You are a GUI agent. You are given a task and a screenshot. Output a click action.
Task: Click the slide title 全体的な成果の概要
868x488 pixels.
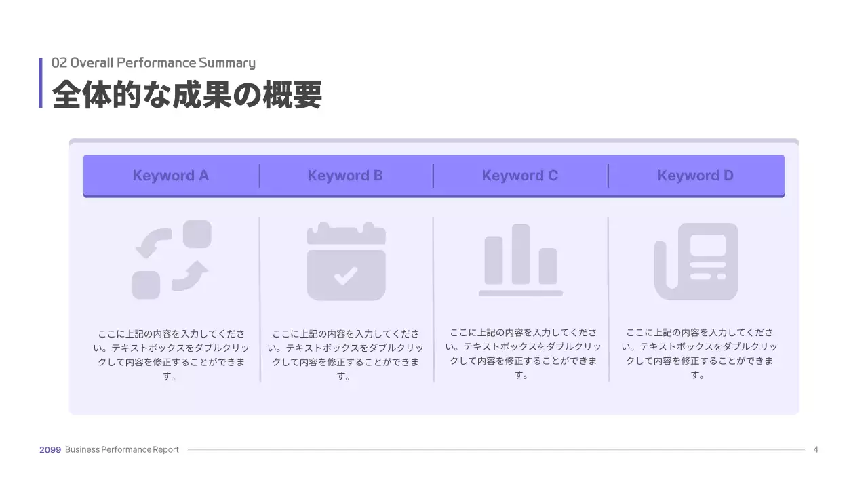[x=188, y=95]
